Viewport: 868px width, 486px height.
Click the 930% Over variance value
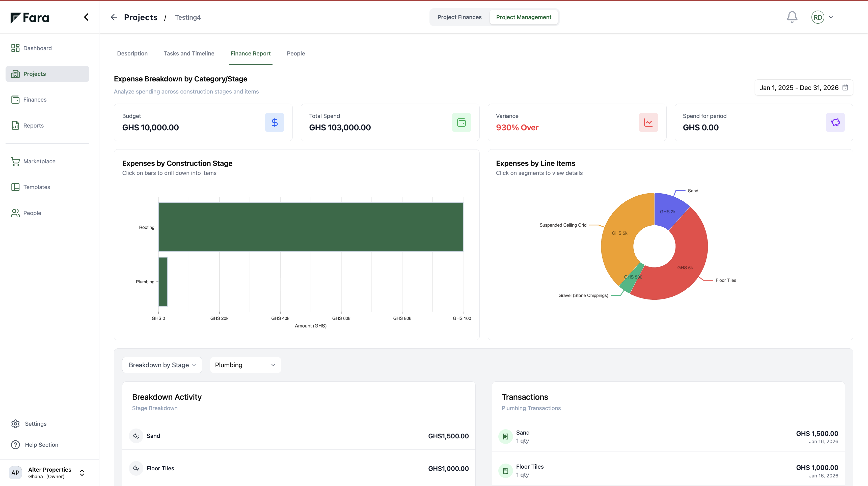517,128
